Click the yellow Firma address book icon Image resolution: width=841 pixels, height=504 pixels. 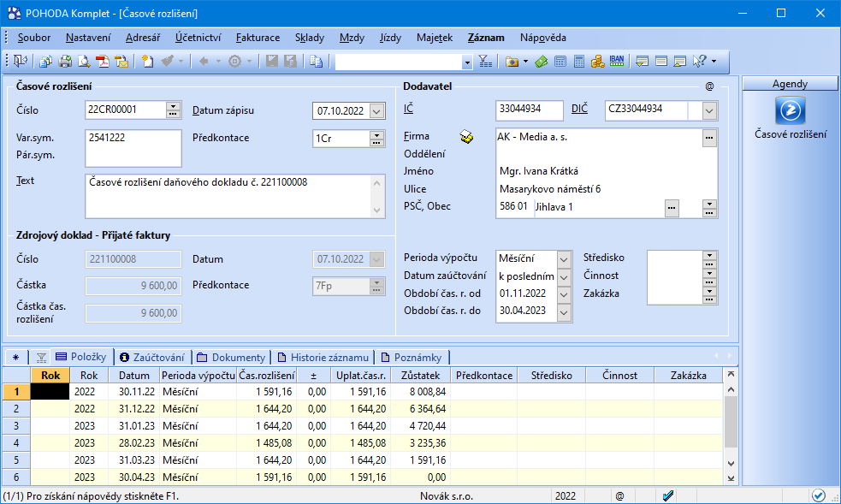tap(466, 137)
